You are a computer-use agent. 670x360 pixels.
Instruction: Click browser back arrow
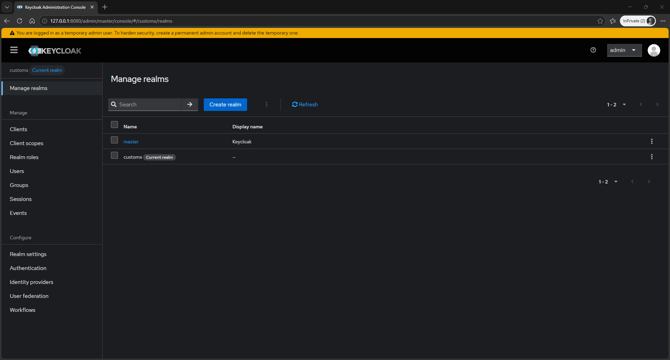tap(7, 21)
